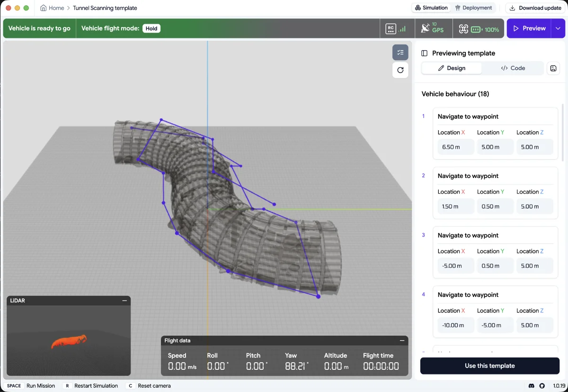The height and width of the screenshot is (392, 568).
Task: Click the Yaw value 88.21
Action: 296,366
